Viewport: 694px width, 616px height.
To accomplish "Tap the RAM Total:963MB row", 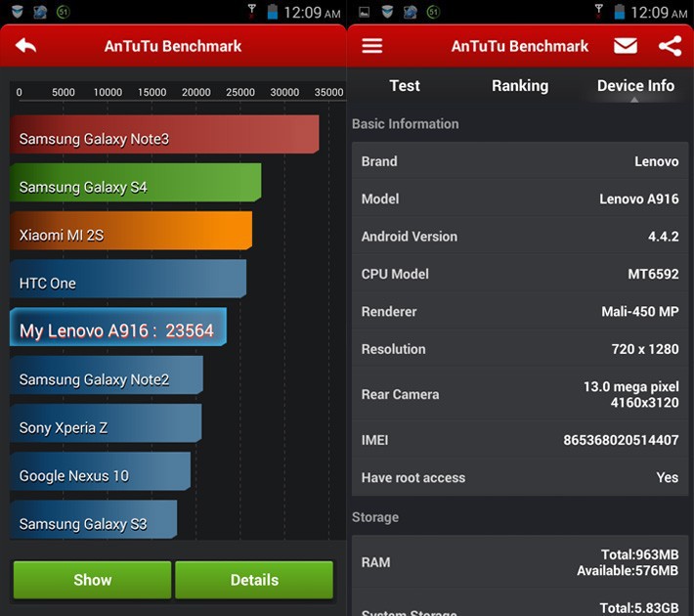I will click(520, 562).
